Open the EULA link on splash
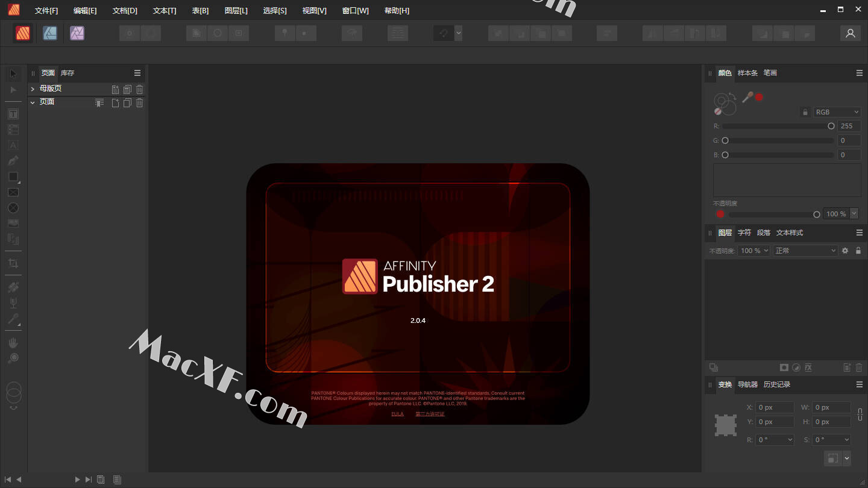Viewport: 868px width, 488px height. (x=397, y=414)
